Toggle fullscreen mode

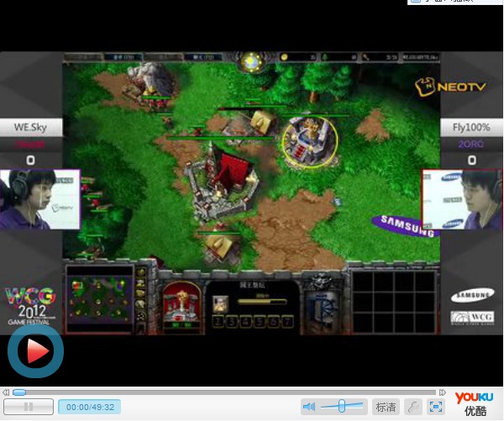pos(436,408)
